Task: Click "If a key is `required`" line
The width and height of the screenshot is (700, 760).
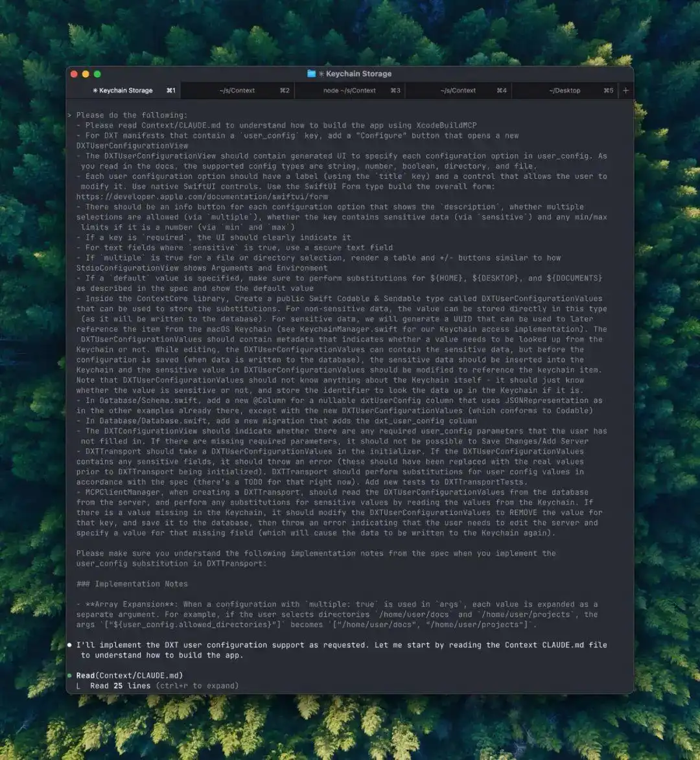Action: click(214, 238)
